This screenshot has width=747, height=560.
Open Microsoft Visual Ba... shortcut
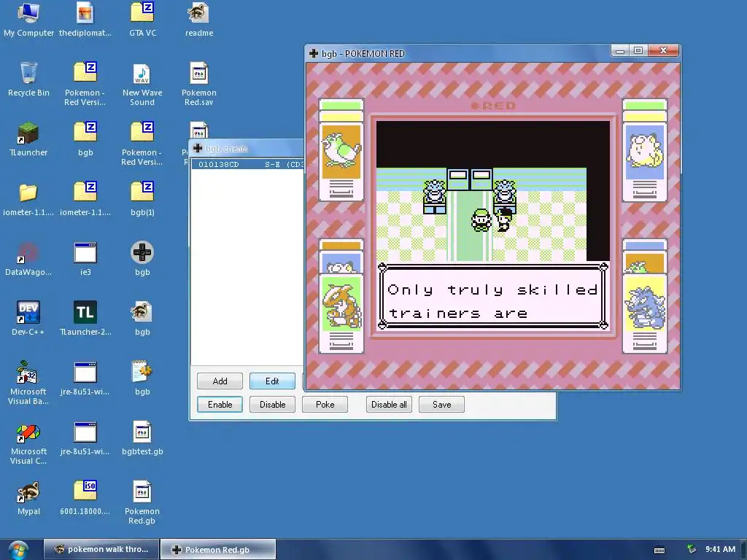pos(28,383)
